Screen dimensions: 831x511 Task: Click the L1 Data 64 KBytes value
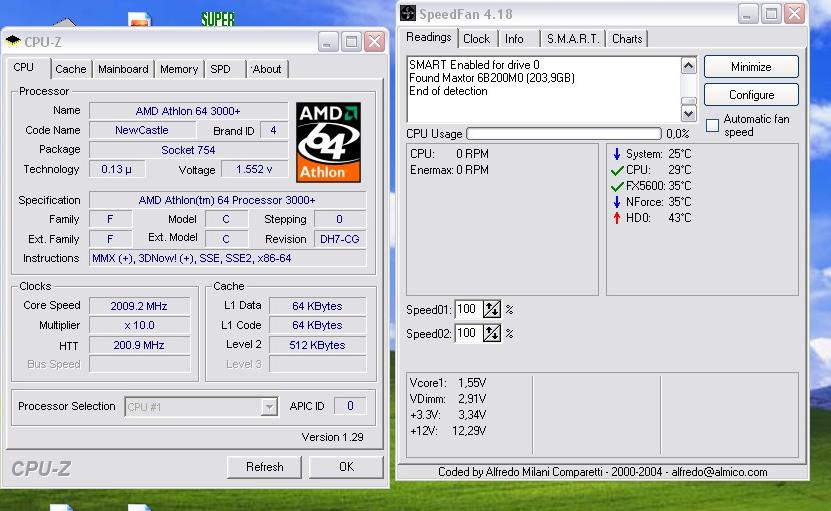(x=317, y=306)
